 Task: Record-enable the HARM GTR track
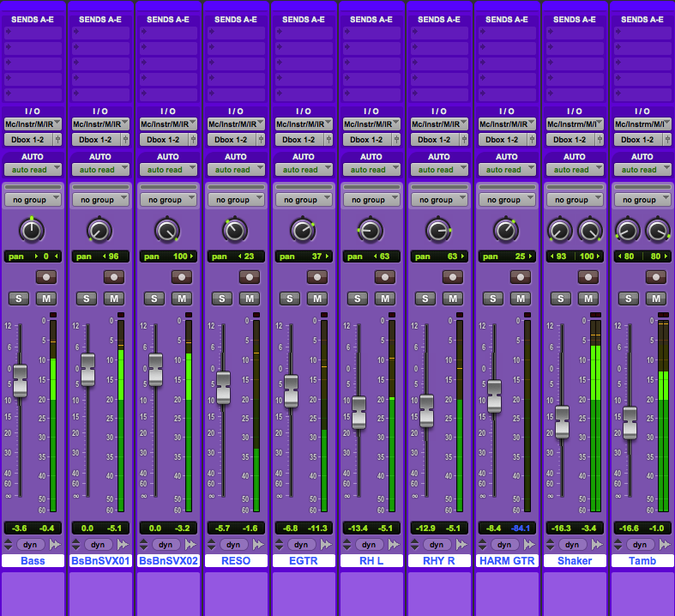click(521, 277)
